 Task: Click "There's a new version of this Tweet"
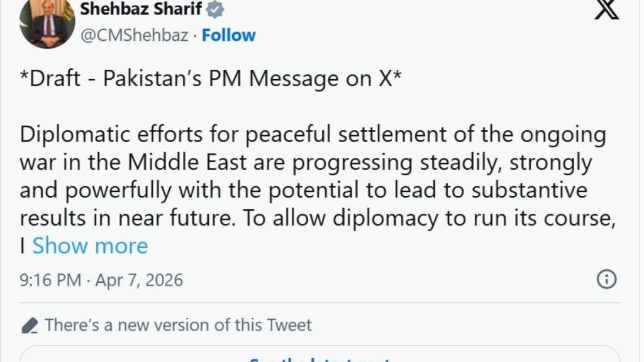click(x=178, y=325)
